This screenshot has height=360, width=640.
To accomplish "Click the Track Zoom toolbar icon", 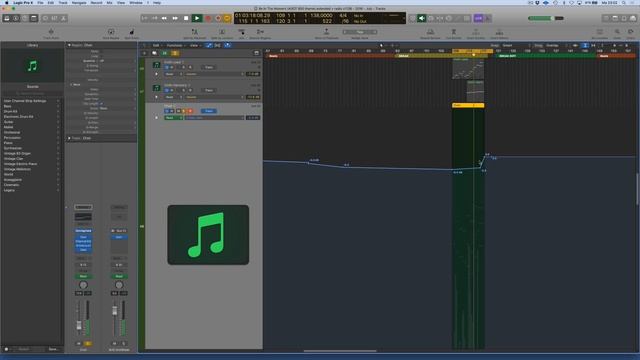I will [51, 33].
